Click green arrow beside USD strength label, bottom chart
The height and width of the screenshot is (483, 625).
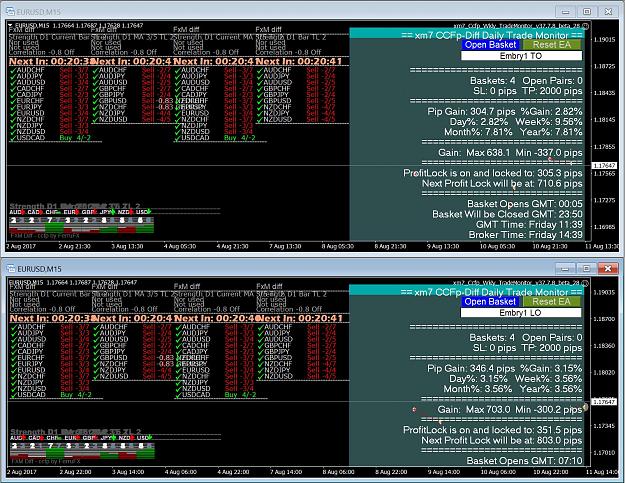click(x=150, y=438)
